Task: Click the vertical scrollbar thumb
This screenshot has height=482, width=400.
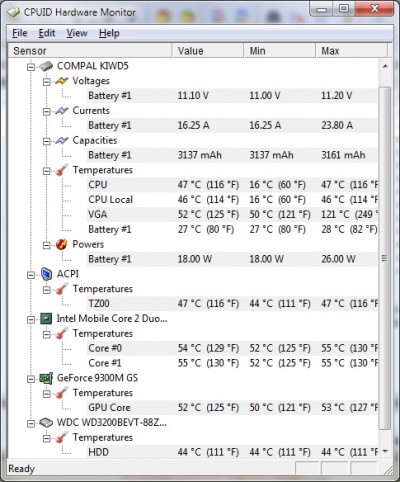Action: (385, 258)
